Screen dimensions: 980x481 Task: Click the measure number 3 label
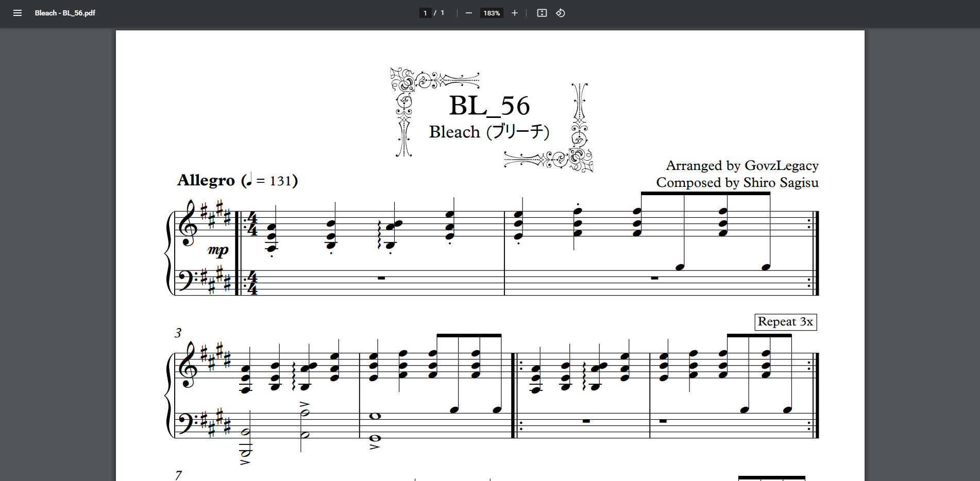(x=178, y=333)
